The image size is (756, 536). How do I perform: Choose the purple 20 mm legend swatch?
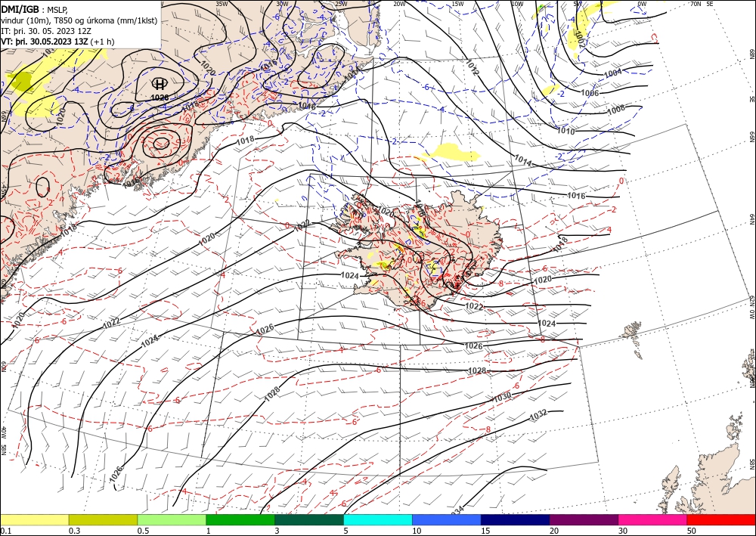click(584, 519)
